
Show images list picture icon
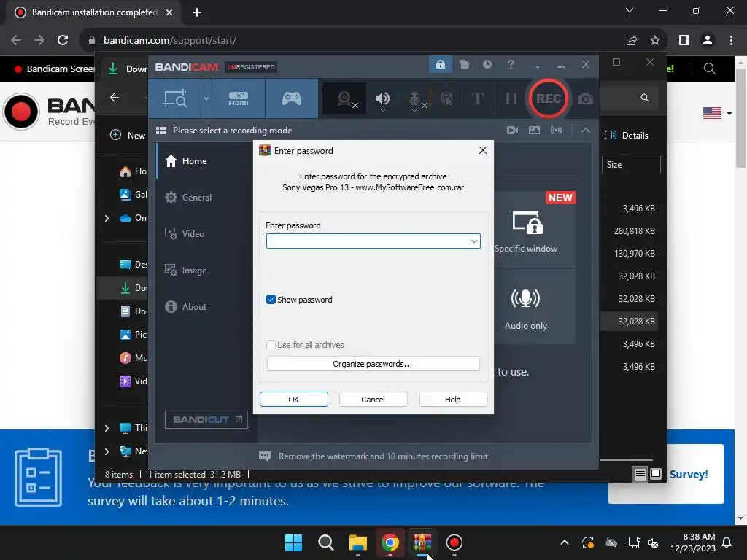coord(534,130)
